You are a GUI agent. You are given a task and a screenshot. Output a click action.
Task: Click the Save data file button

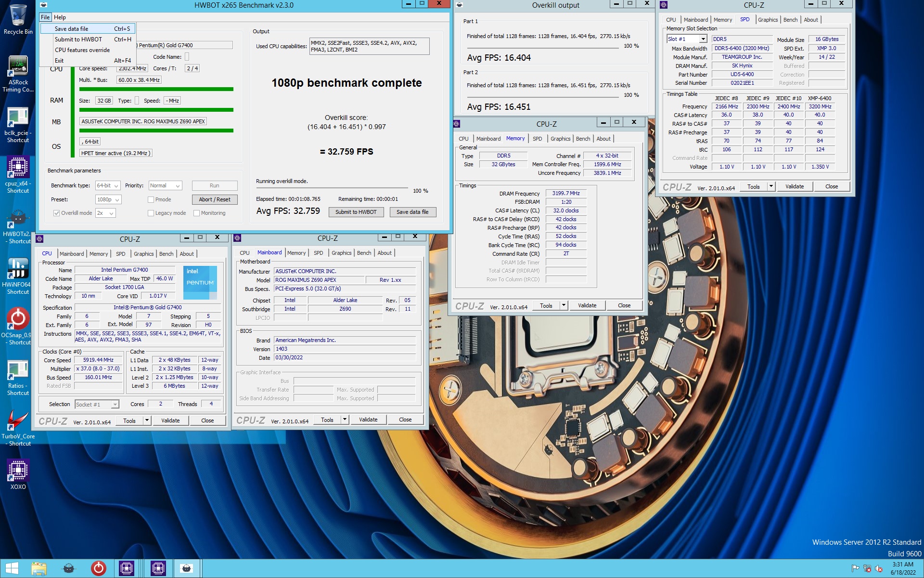coord(412,212)
